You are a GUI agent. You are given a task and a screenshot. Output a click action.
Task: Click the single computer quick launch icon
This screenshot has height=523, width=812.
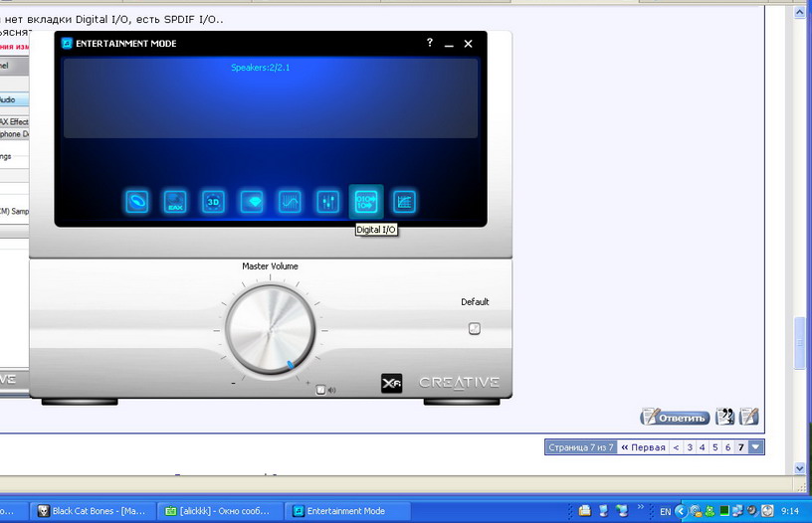click(603, 511)
